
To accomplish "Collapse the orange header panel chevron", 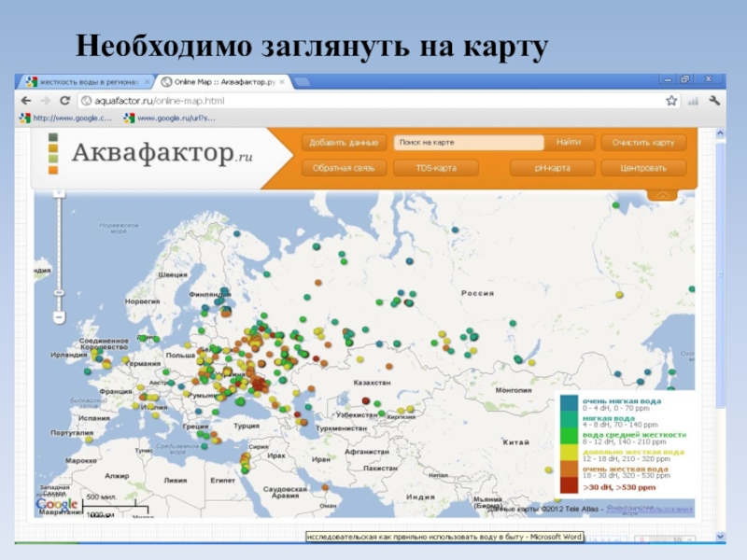I will point(663,195).
